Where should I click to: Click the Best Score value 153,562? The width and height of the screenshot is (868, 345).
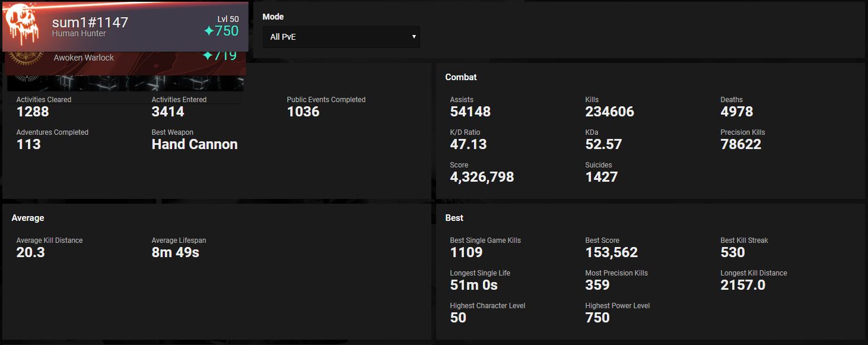coord(611,252)
